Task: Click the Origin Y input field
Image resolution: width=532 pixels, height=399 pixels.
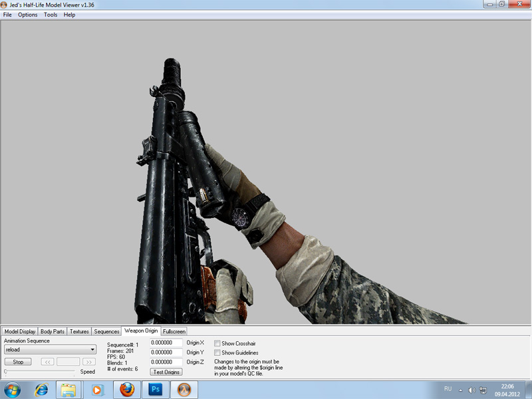Action: 166,352
